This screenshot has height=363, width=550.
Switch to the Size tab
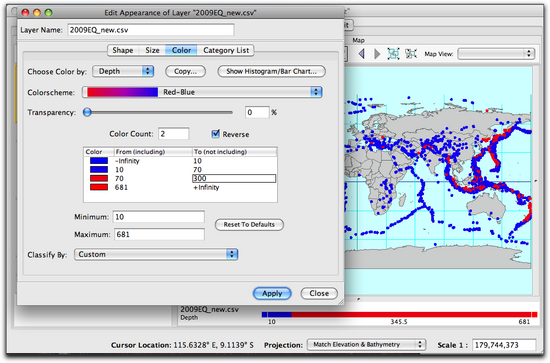pyautogui.click(x=152, y=50)
